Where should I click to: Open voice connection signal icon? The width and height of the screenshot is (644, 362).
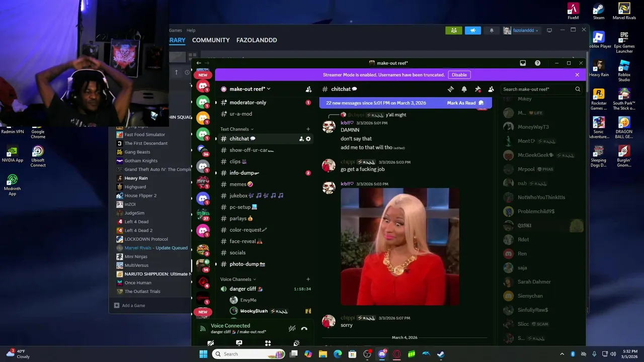point(203,328)
